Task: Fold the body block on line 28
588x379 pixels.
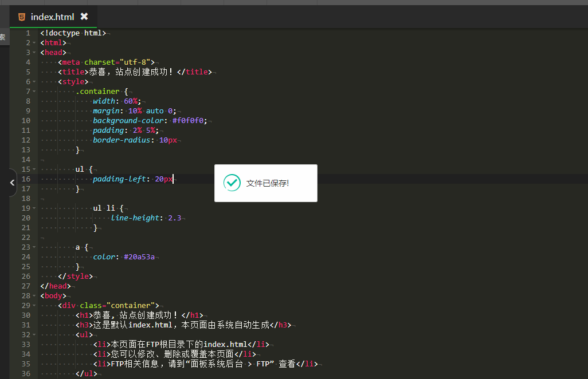Action: click(x=34, y=296)
